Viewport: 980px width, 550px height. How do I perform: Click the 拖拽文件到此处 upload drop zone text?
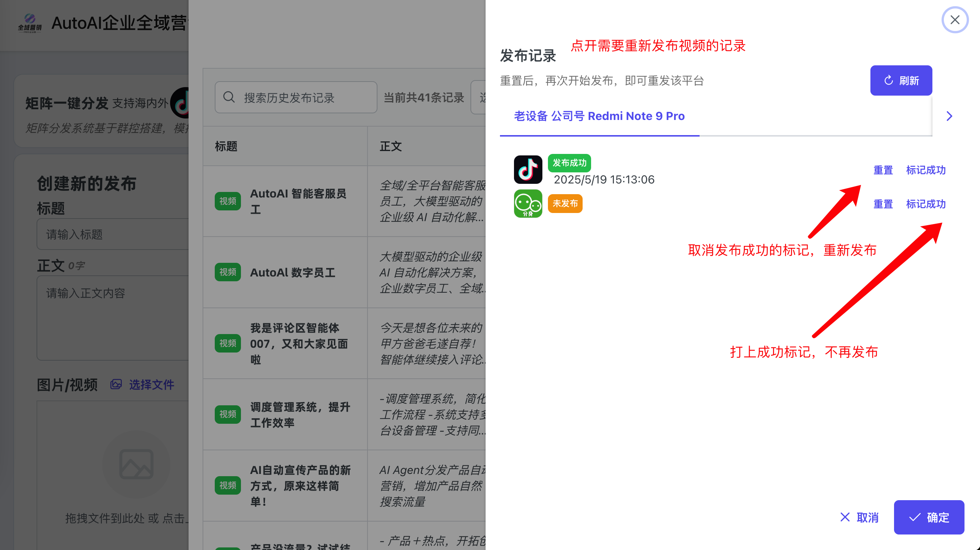pyautogui.click(x=127, y=518)
